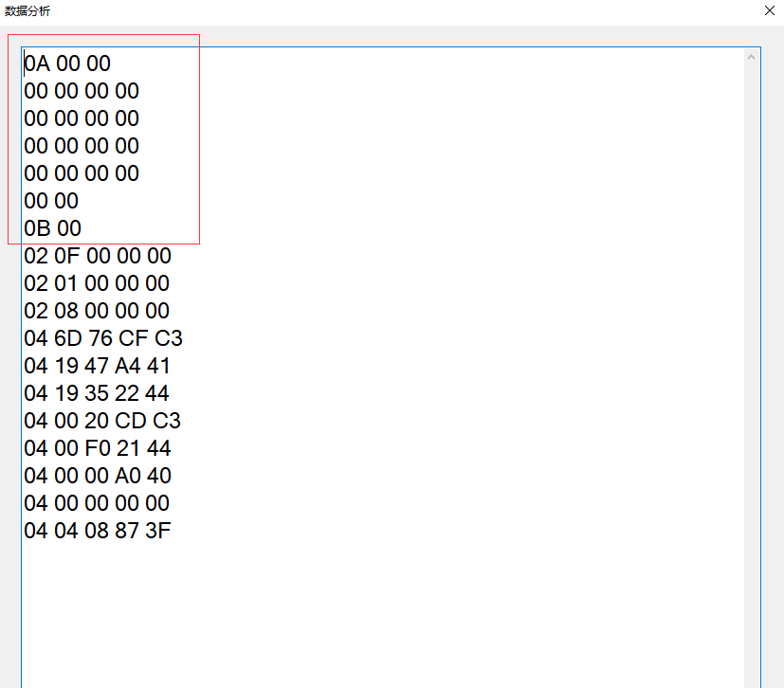Click the short line '00 00'

(x=51, y=201)
